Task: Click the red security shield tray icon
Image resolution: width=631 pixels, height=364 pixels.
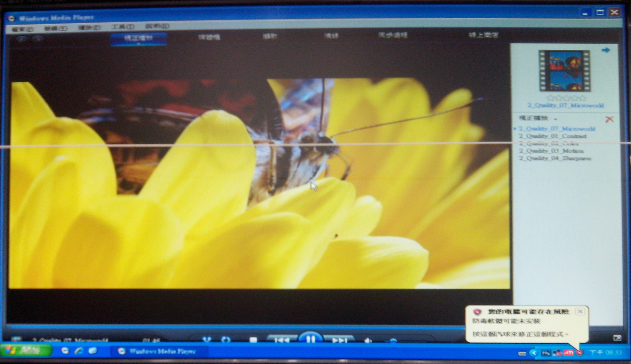Action: pyautogui.click(x=579, y=353)
